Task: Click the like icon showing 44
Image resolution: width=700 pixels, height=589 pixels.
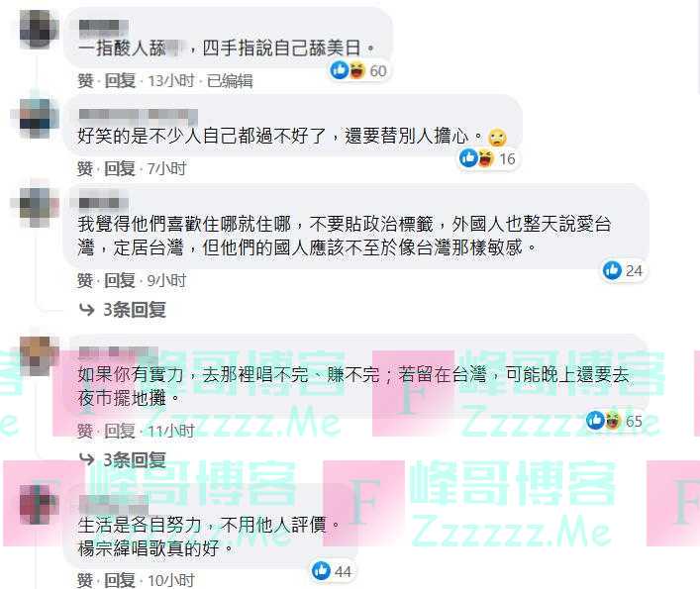Action: coord(321,571)
